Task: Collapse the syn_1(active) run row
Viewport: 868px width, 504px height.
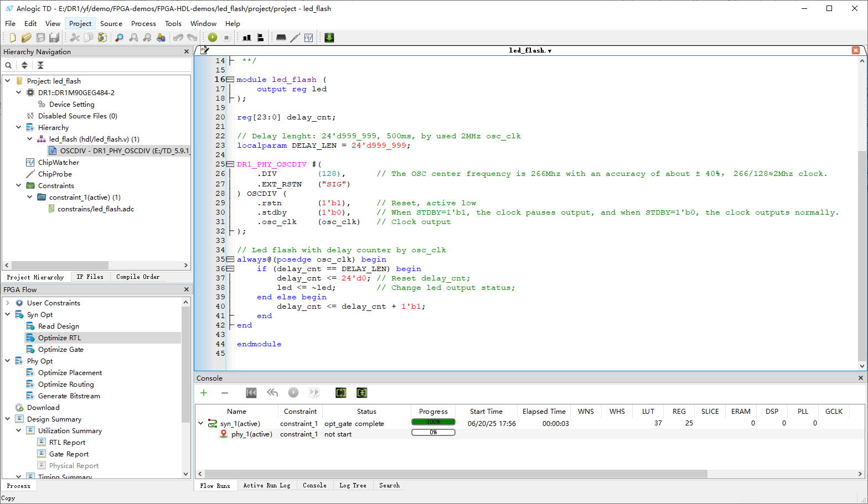Action: coord(200,423)
